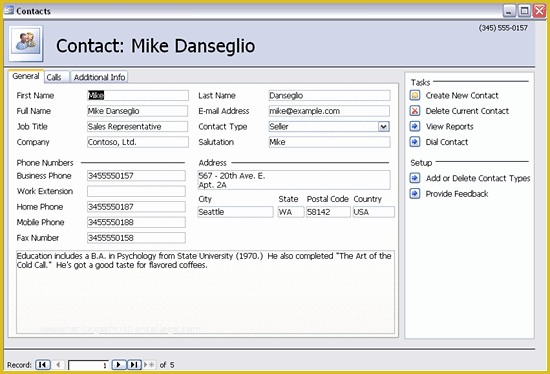Click the Job Title field

pyautogui.click(x=138, y=126)
